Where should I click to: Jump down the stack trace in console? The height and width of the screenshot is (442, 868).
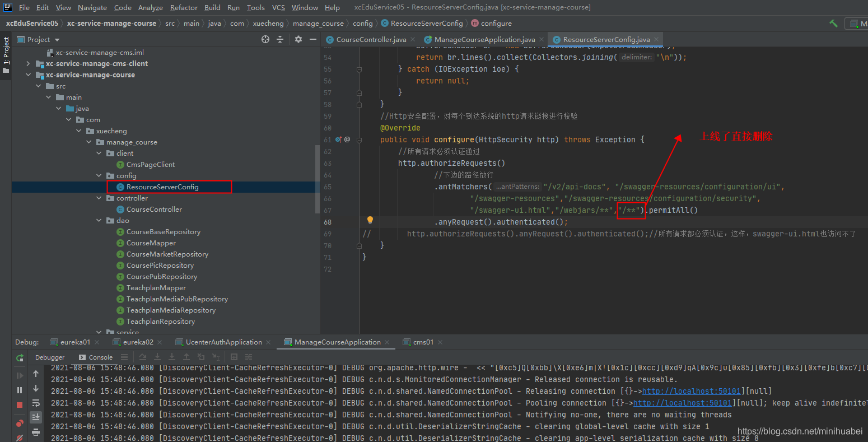coord(36,388)
